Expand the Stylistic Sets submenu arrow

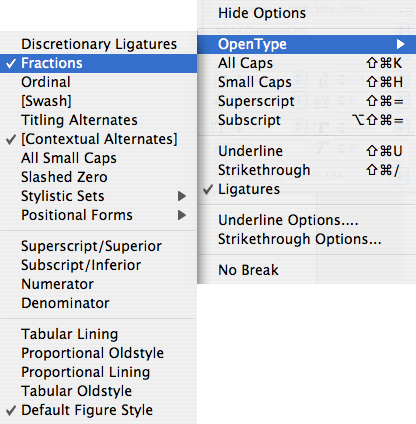tap(182, 196)
